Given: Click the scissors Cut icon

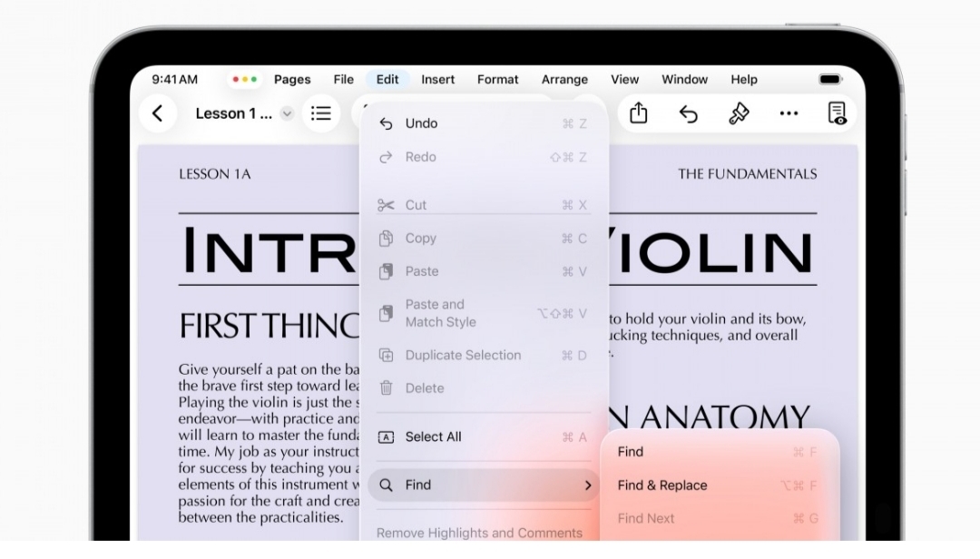Looking at the screenshot, I should pos(386,205).
